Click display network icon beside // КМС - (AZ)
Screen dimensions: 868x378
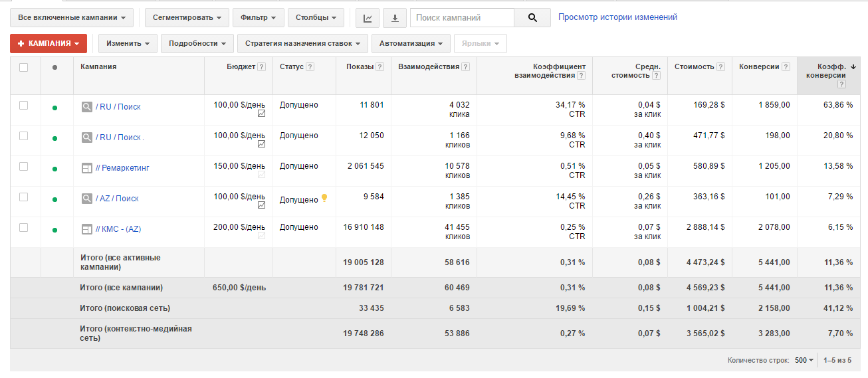[86, 229]
